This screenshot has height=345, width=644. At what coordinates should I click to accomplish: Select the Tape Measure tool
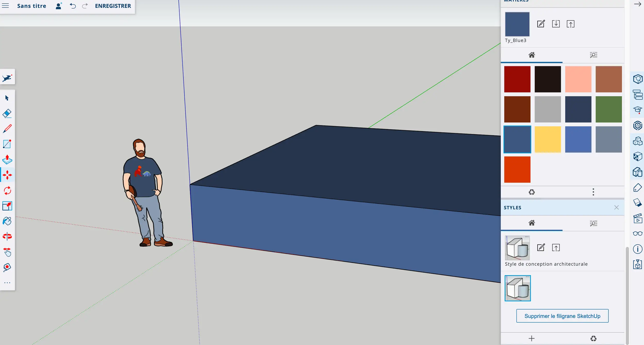[7, 267]
